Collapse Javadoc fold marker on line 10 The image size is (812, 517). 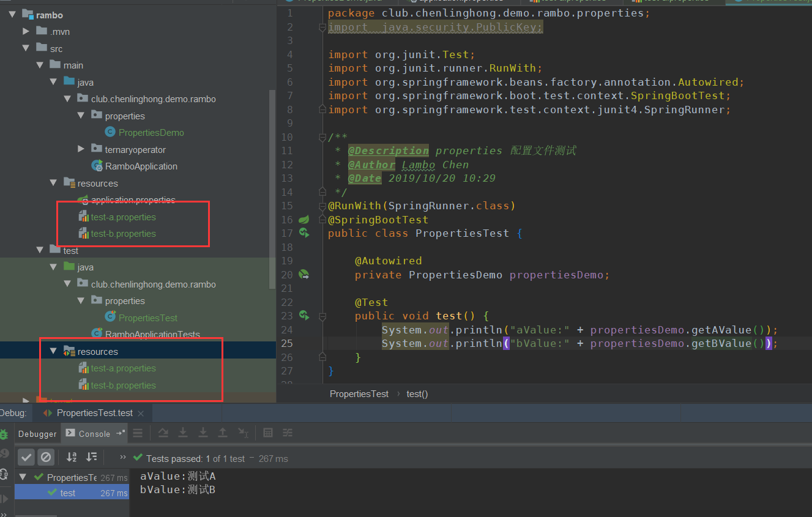[x=322, y=138]
